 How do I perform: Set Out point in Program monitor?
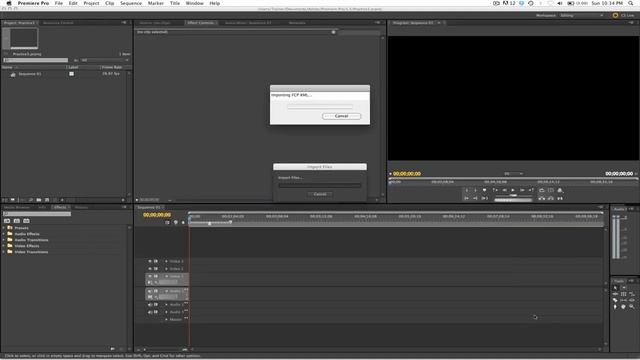475,190
